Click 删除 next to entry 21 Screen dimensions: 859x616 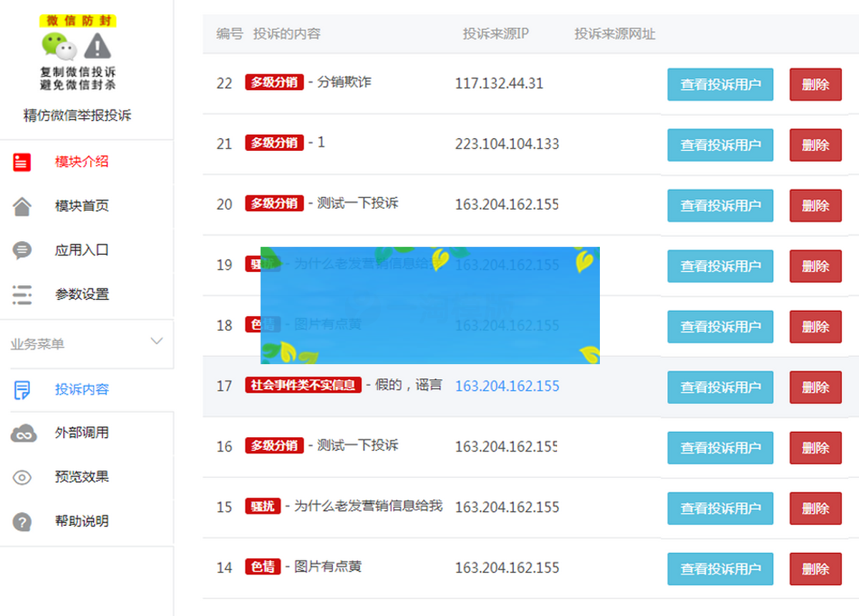[815, 145]
